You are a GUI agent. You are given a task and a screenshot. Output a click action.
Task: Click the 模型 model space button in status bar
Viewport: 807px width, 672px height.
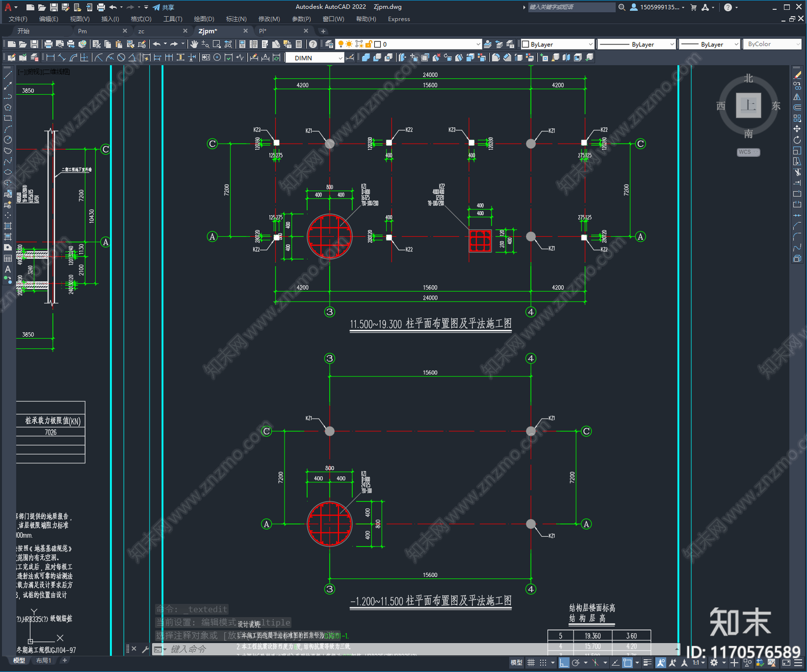516,662
